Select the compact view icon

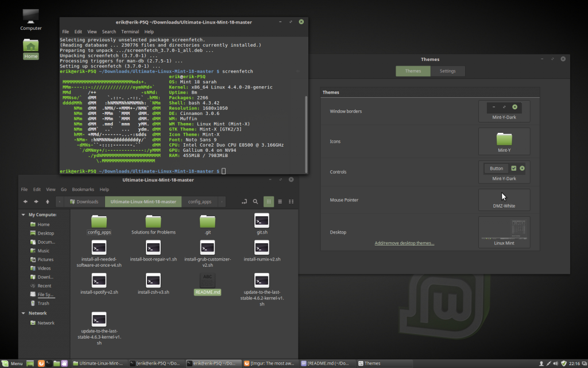coord(291,201)
